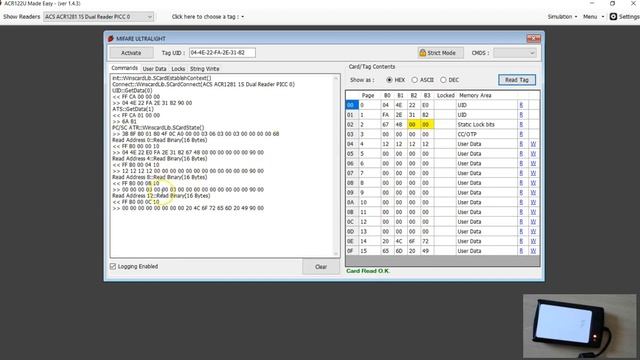Click R link for page 1 UID row

(521, 115)
